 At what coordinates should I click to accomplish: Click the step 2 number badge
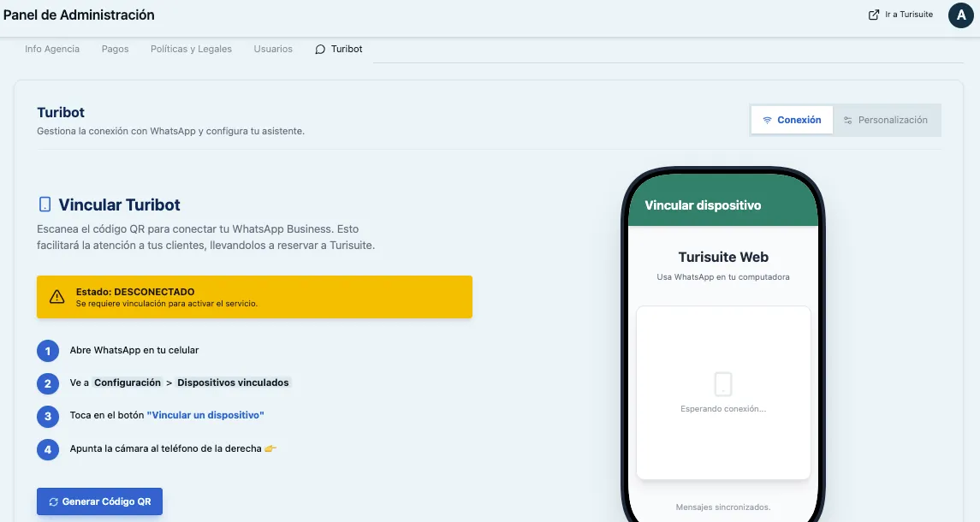(x=47, y=383)
